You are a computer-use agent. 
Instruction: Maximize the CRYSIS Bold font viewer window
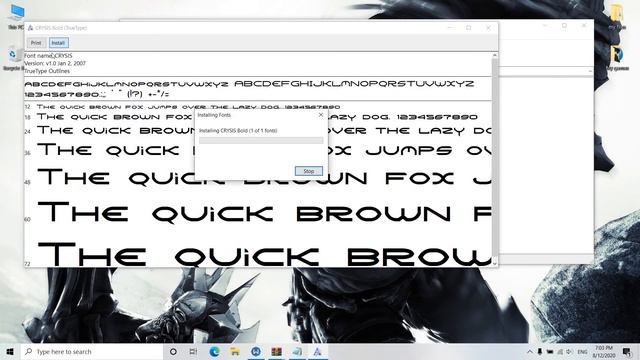469,28
